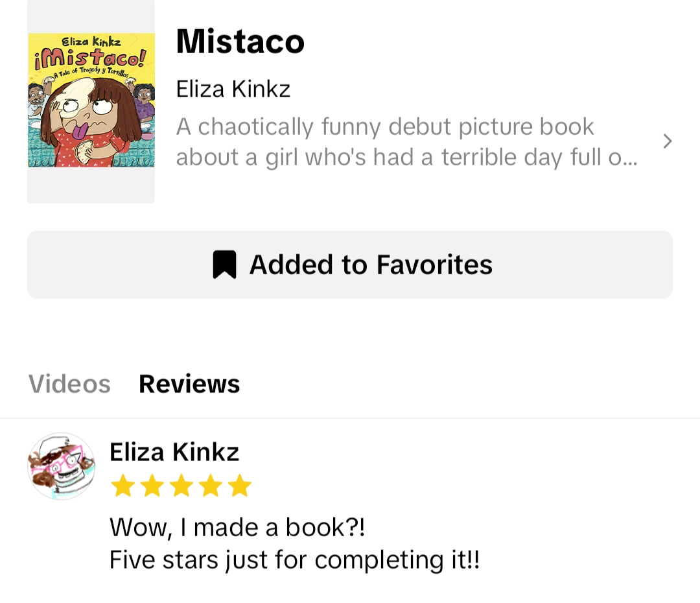Image resolution: width=700 pixels, height=603 pixels.
Task: Tap reviewer name Eliza Kinkz in the review
Action: pos(174,452)
